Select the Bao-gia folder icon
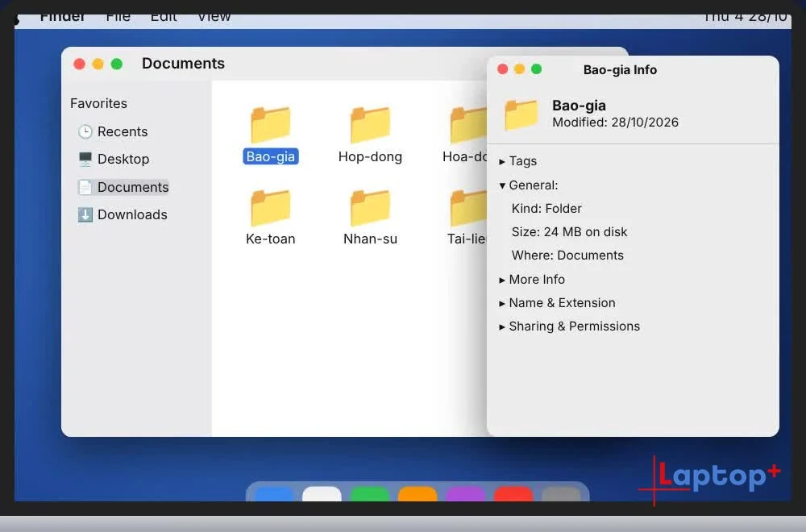Image resolution: width=806 pixels, height=532 pixels. (270, 124)
